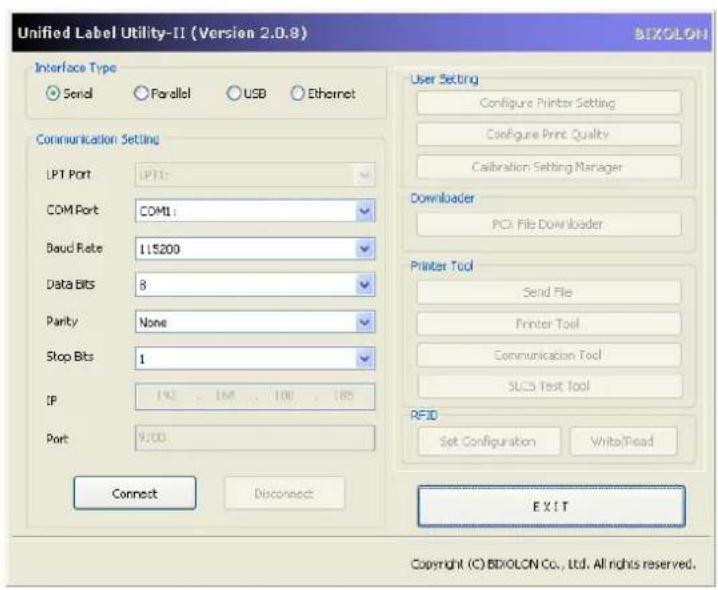Open the LPT Port dropdown
The width and height of the screenshot is (718, 590).
[255, 175]
